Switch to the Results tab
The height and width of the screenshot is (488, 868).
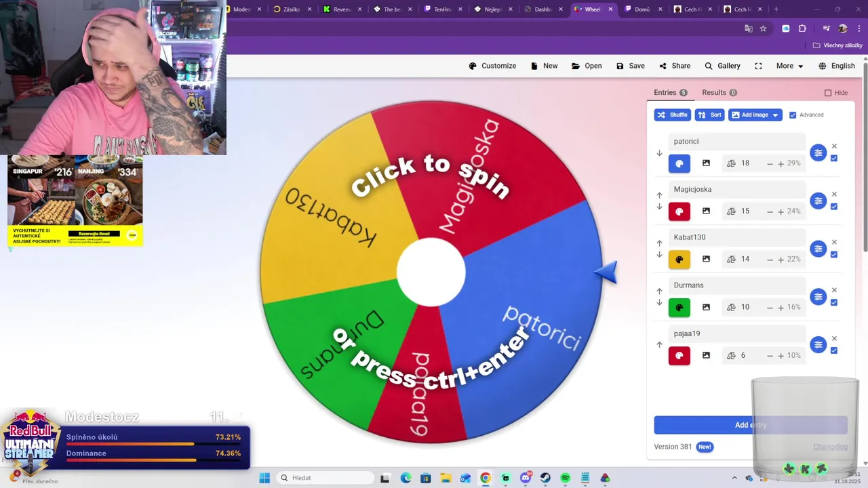(719, 92)
